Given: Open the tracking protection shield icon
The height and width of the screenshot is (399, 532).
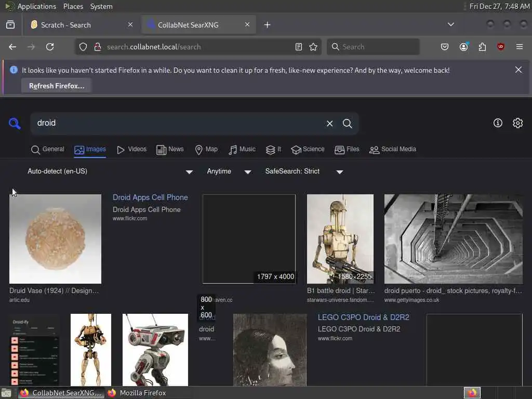Looking at the screenshot, I should pos(83,47).
